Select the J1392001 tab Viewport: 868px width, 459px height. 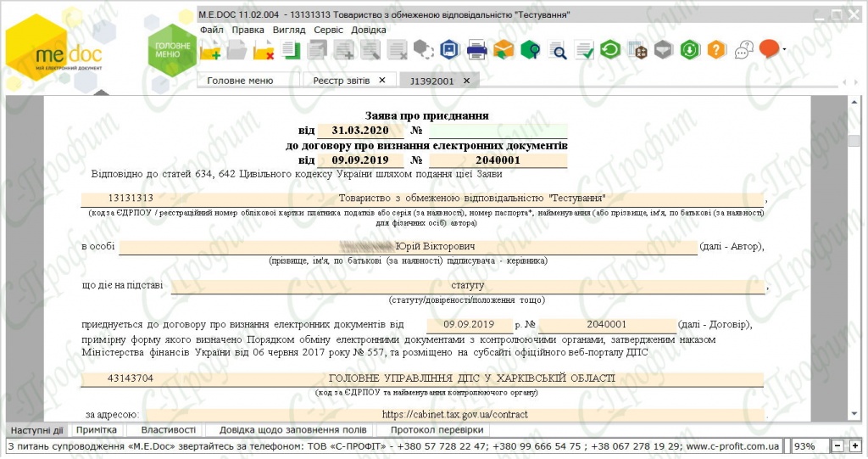tap(431, 81)
